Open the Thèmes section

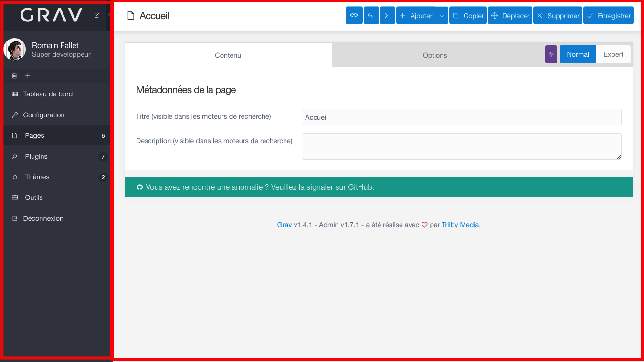point(38,176)
